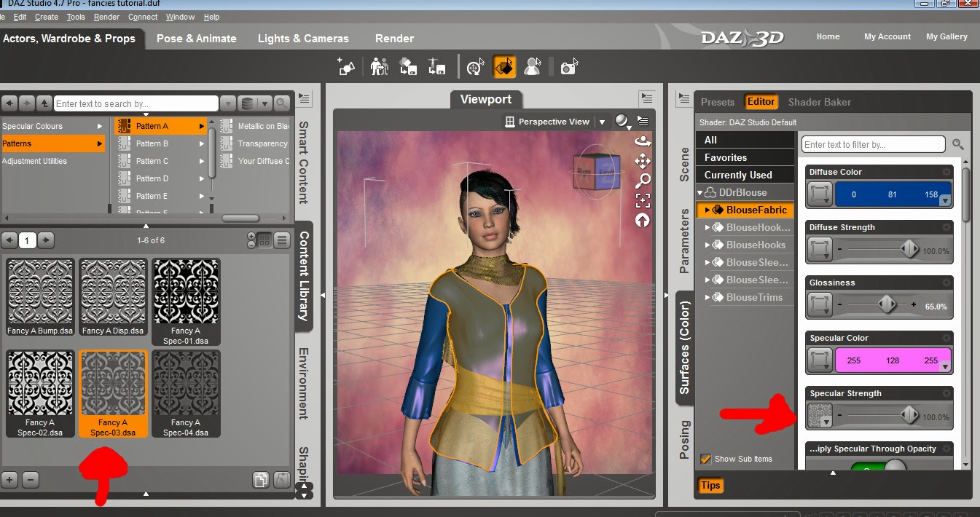Switch content library to list view

tap(282, 240)
